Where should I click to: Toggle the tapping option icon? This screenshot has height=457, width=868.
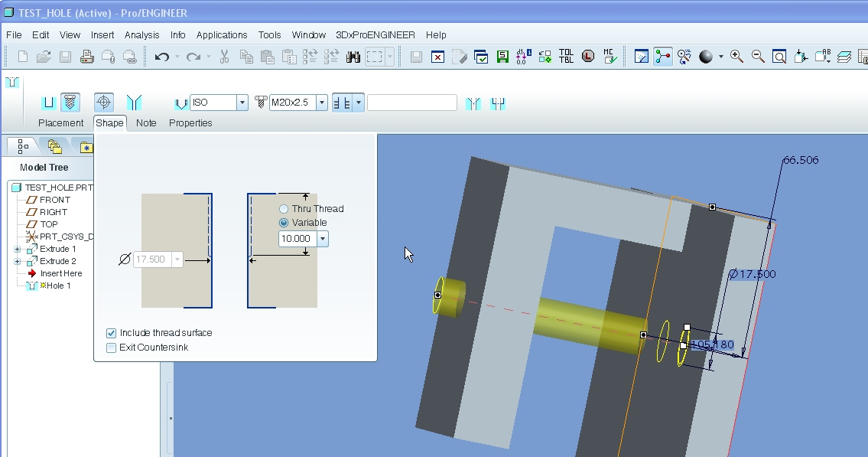coord(103,103)
